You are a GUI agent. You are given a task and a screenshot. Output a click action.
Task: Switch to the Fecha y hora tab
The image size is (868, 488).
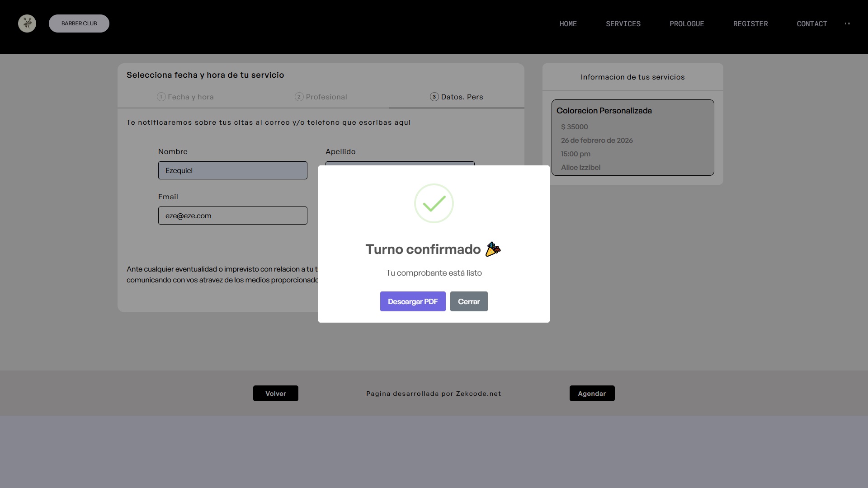click(x=190, y=97)
